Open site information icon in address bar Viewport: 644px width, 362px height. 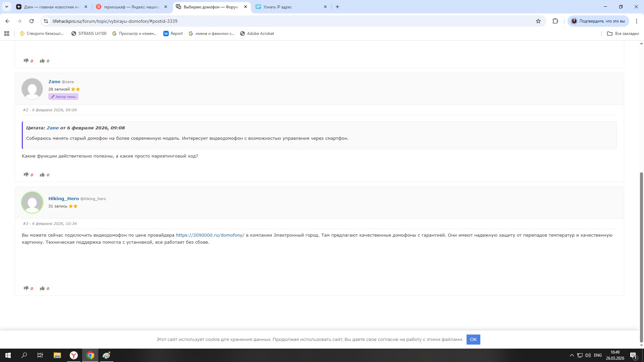pyautogui.click(x=46, y=21)
